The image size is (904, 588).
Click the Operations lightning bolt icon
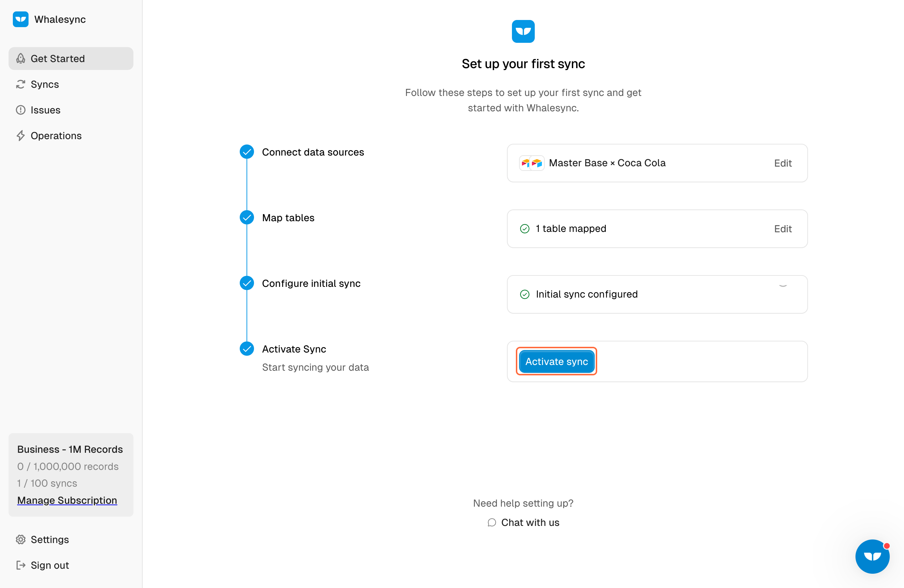(20, 136)
